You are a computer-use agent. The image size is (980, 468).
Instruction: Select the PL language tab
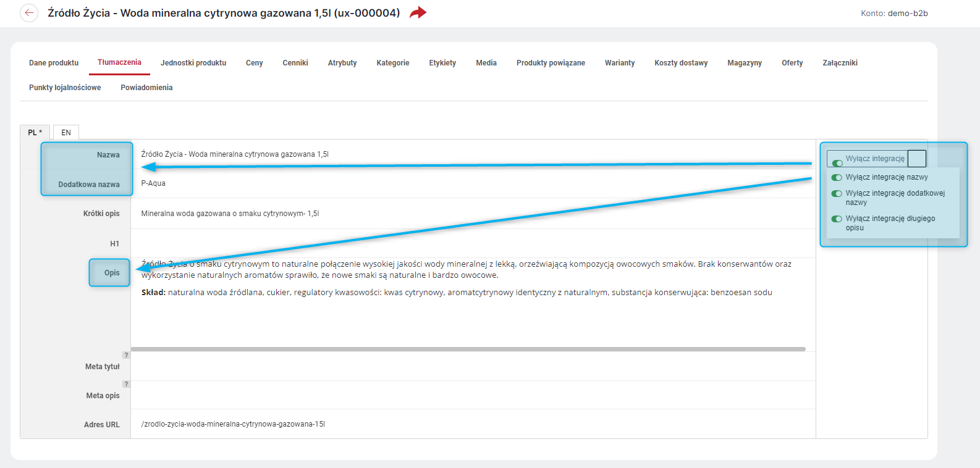pyautogui.click(x=35, y=132)
